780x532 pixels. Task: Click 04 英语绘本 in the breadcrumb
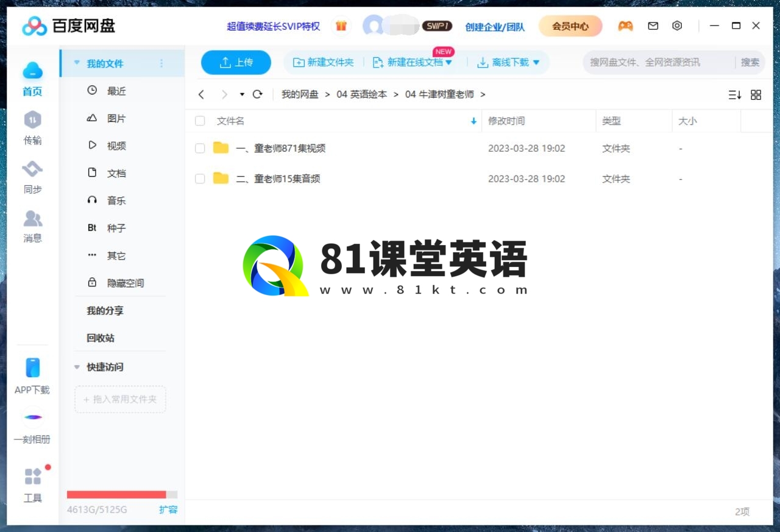click(362, 94)
